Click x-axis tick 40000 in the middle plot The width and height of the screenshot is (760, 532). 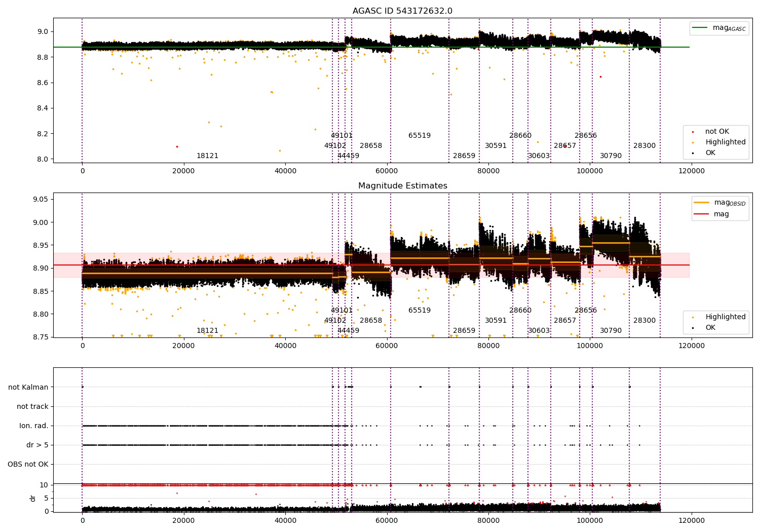tap(285, 346)
